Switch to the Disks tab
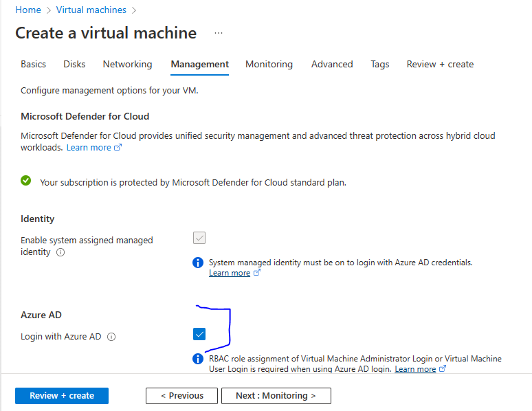This screenshot has width=532, height=411. pyautogui.click(x=74, y=64)
